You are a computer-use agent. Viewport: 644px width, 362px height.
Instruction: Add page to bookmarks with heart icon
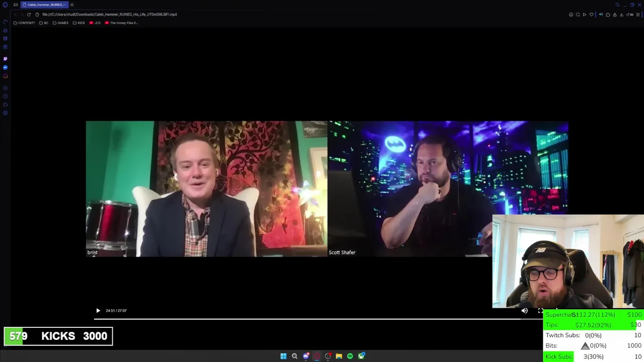click(x=592, y=15)
